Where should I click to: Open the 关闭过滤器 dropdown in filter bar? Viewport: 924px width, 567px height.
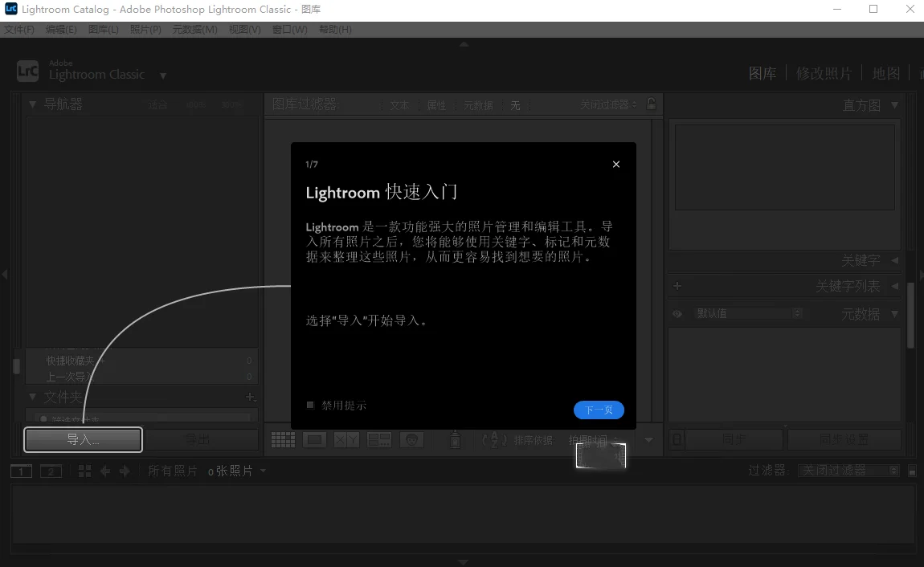coord(608,104)
